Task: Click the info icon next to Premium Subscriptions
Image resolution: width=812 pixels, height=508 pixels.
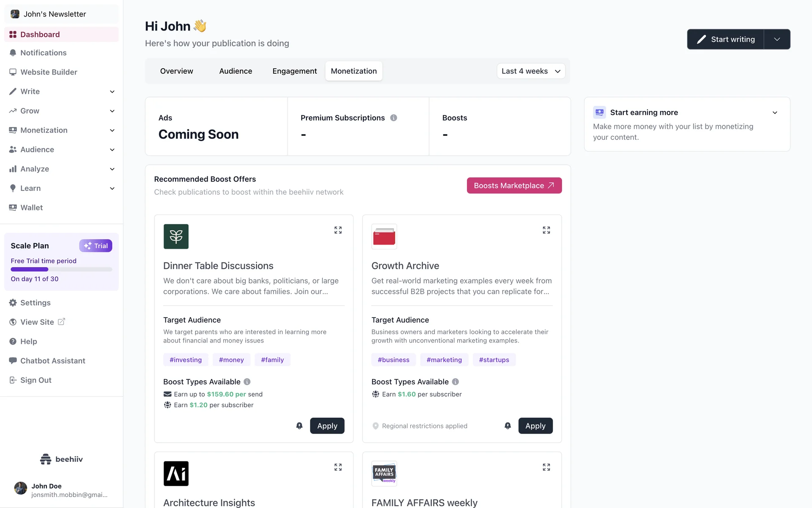Action: (393, 118)
